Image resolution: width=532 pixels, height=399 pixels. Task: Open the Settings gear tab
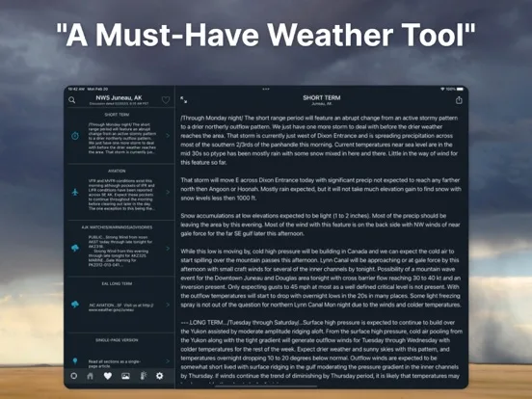(x=159, y=376)
